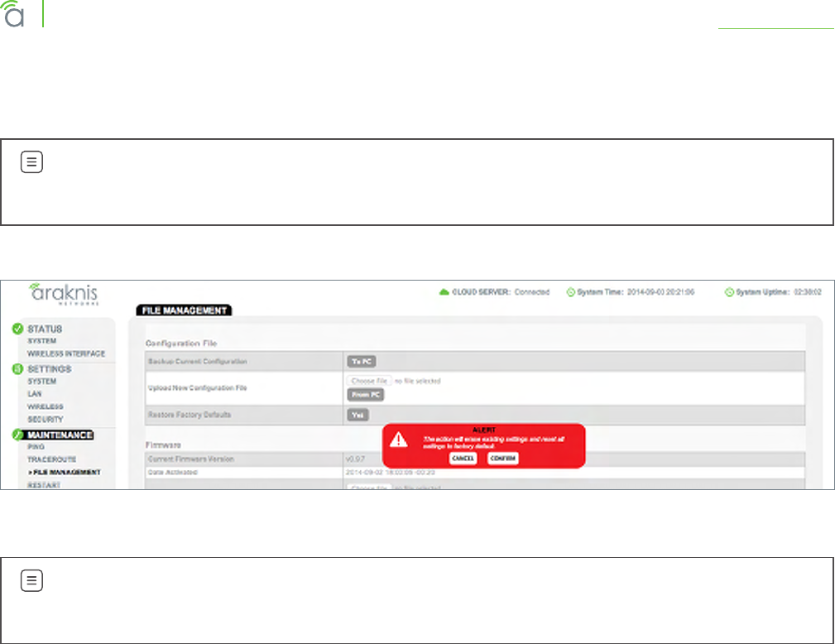Click the alert's factory-default warning message
The image size is (835, 644).
click(494, 443)
